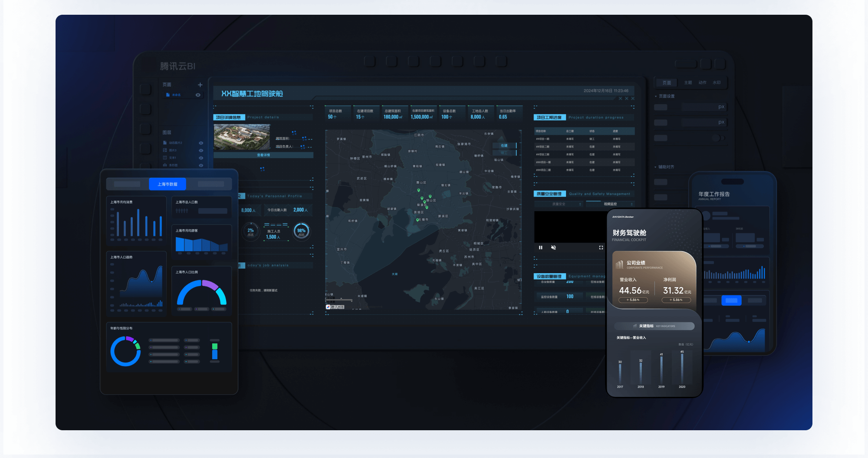Click the 公司业绩 building icon
Image resolution: width=868 pixels, height=458 pixels.
tap(619, 265)
